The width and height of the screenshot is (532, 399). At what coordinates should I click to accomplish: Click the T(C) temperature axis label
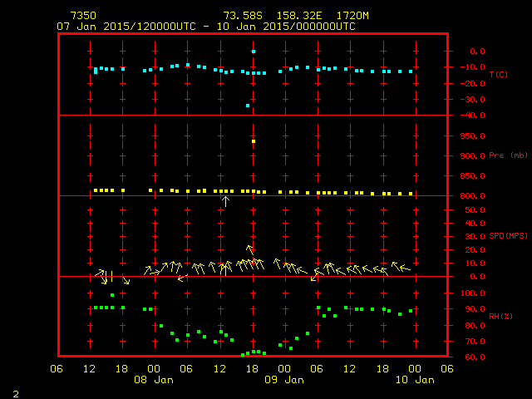pos(498,75)
